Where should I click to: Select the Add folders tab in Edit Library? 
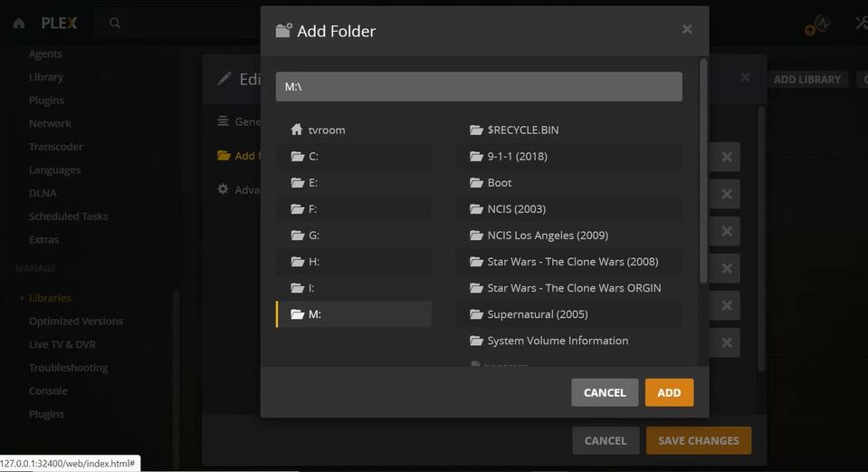coord(239,156)
